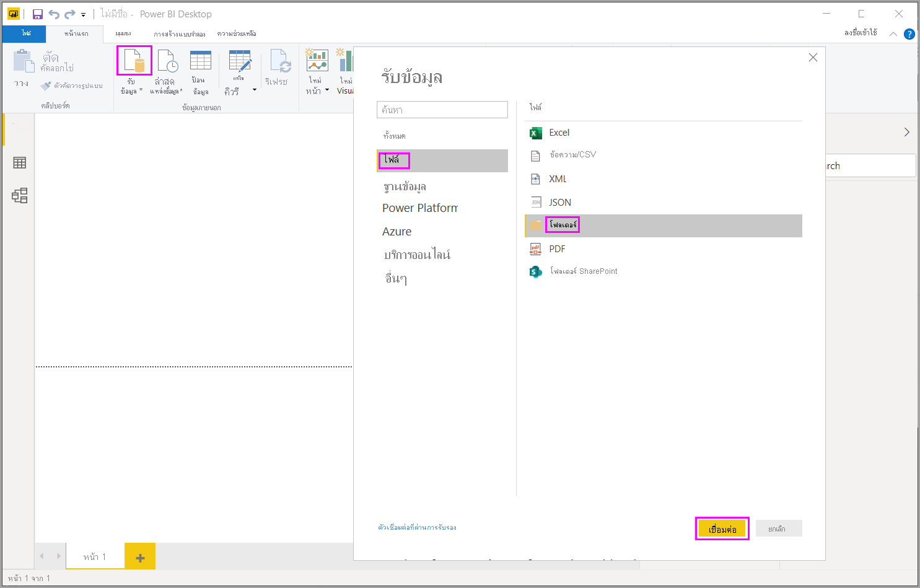
Task: Select the Azure category
Action: pos(396,231)
